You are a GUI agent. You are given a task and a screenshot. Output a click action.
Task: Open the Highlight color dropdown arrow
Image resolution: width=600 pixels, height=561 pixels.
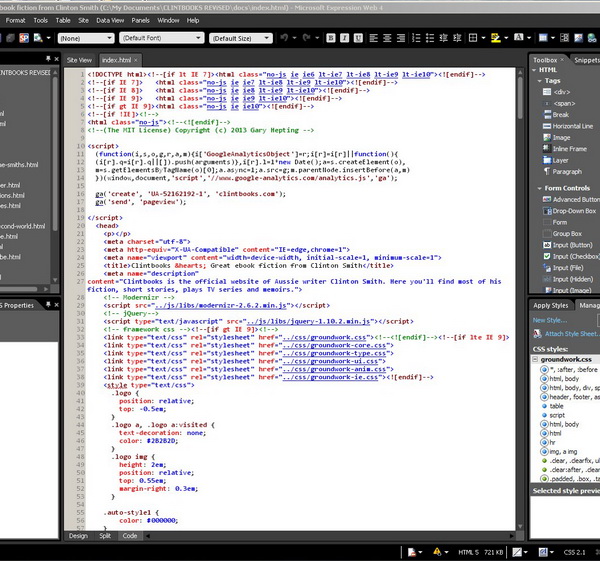506,38
